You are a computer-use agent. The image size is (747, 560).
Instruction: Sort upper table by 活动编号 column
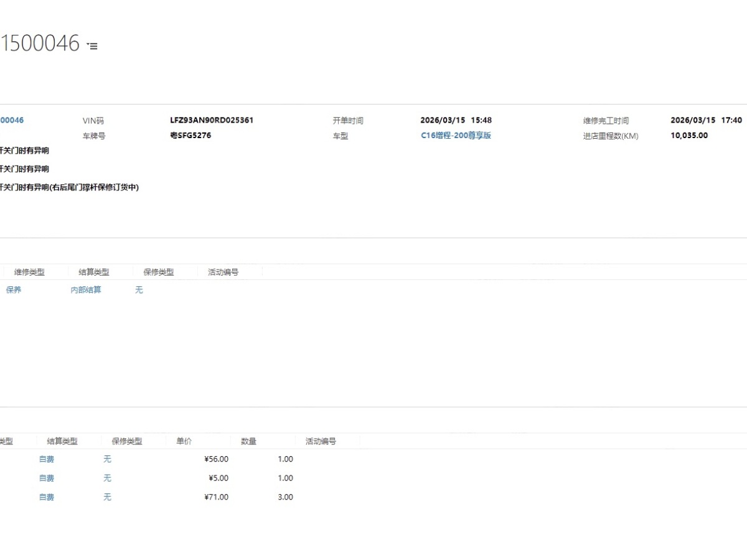[223, 272]
